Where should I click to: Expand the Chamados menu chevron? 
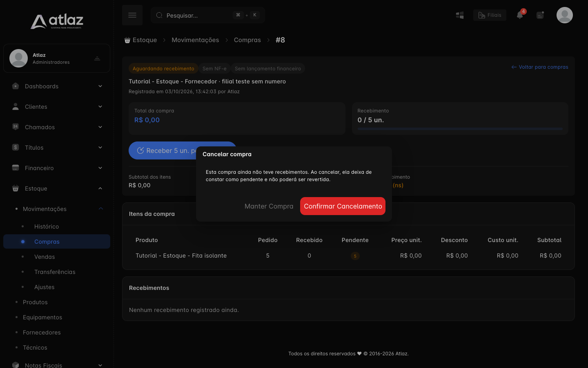pyautogui.click(x=100, y=127)
